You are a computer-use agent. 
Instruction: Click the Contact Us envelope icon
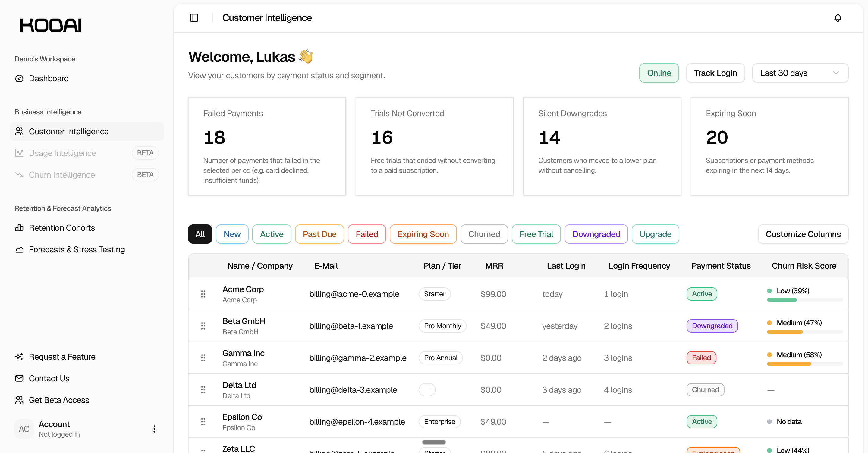click(19, 378)
